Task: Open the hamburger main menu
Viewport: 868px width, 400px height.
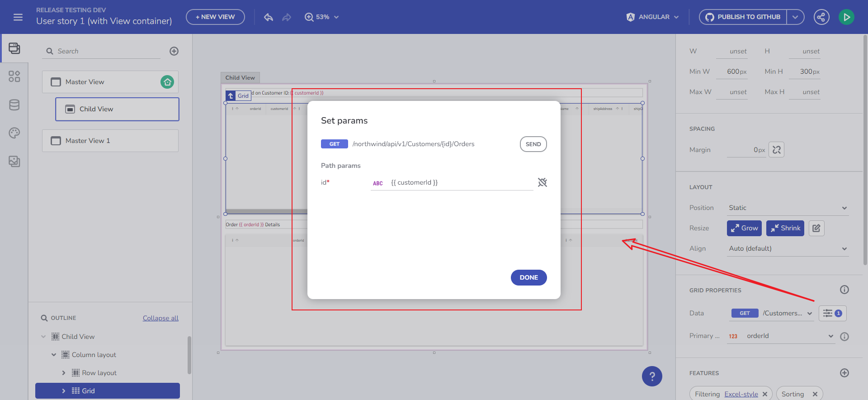Action: pyautogui.click(x=18, y=17)
